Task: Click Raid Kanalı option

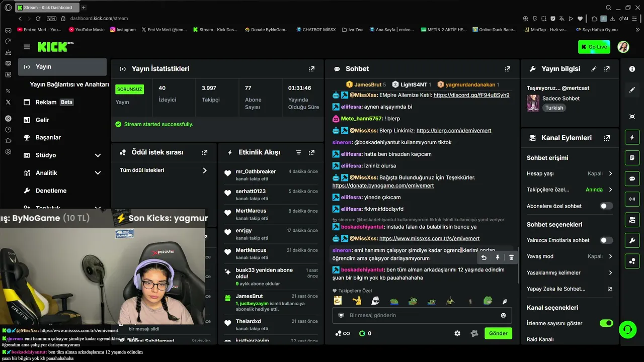Action: point(540,339)
